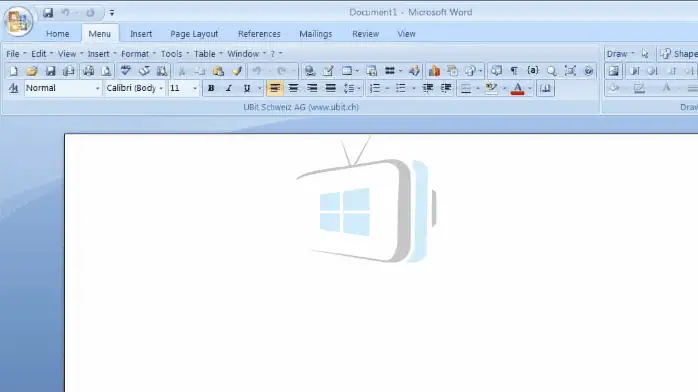The height and width of the screenshot is (392, 698).
Task: Click Decrease Indent
Action: 427,89
